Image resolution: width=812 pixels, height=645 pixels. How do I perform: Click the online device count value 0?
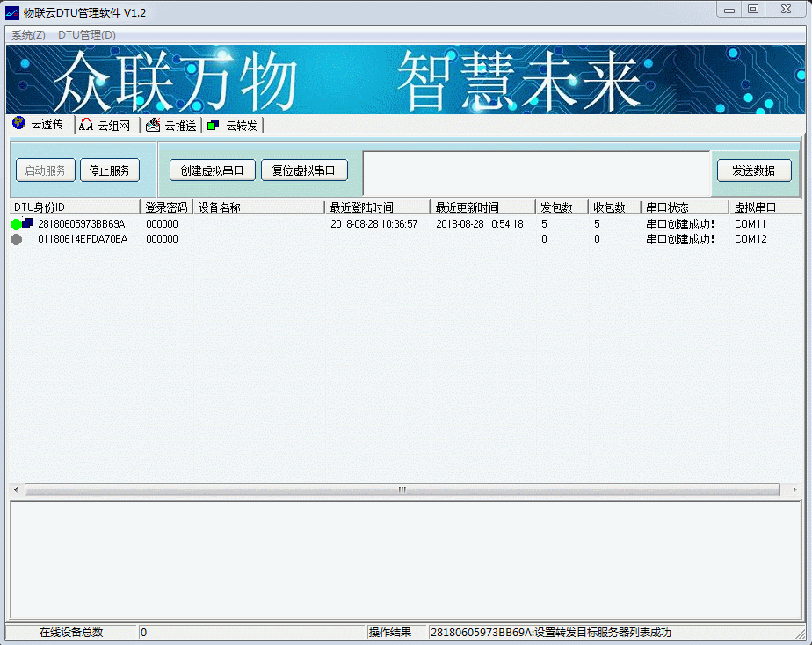coord(143,632)
